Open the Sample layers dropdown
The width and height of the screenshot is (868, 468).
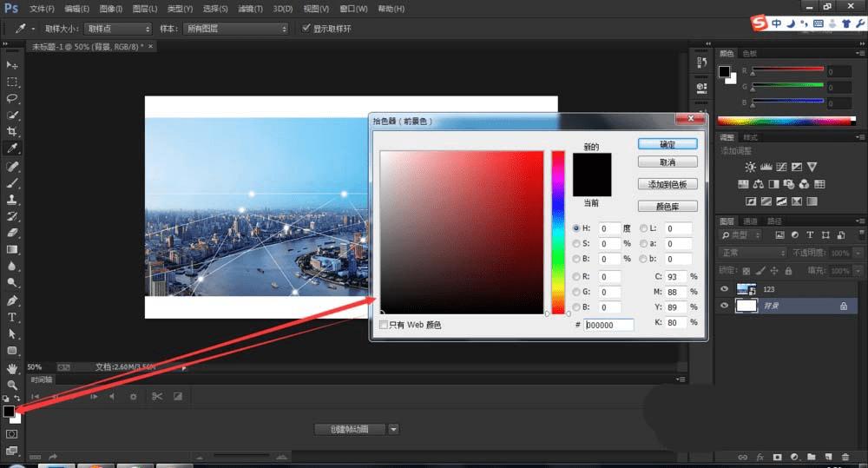(236, 29)
